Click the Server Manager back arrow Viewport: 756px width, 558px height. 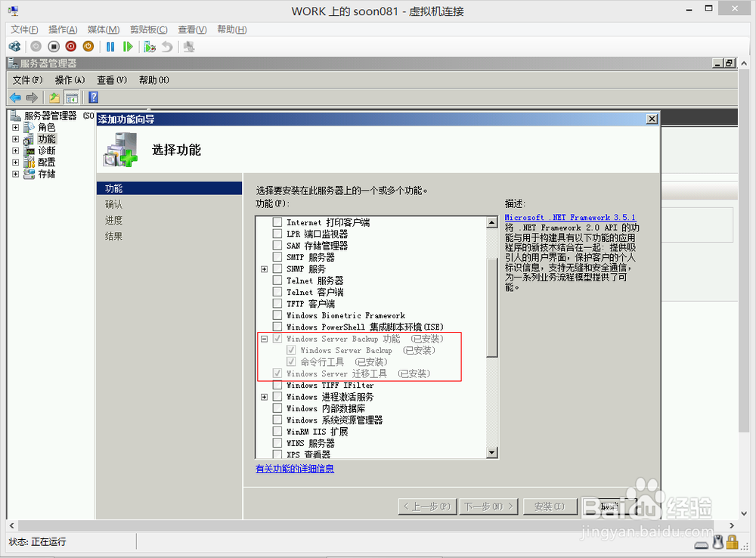point(15,98)
